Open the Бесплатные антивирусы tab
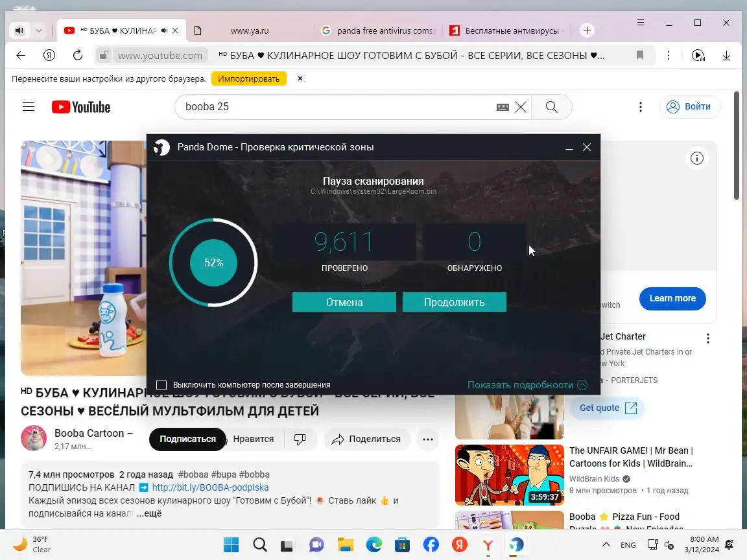Viewport: 747px width, 560px height. (507, 30)
